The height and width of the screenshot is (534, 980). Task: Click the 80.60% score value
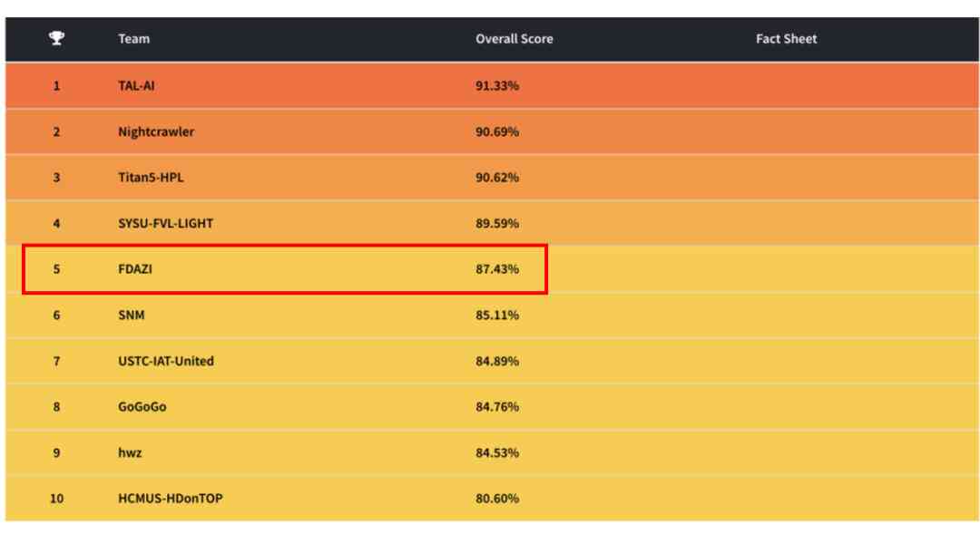[497, 499]
